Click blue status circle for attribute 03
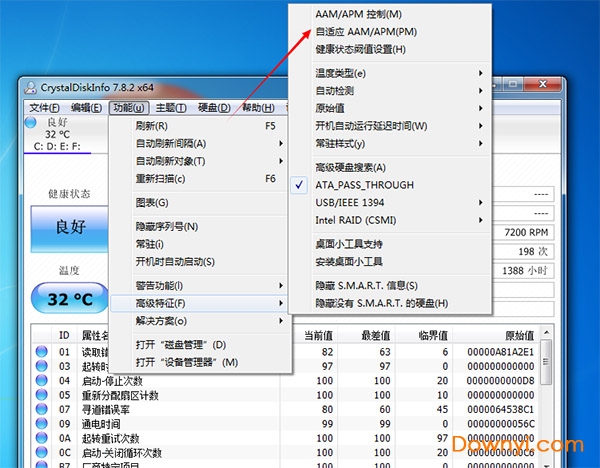600x468 pixels. (x=42, y=366)
